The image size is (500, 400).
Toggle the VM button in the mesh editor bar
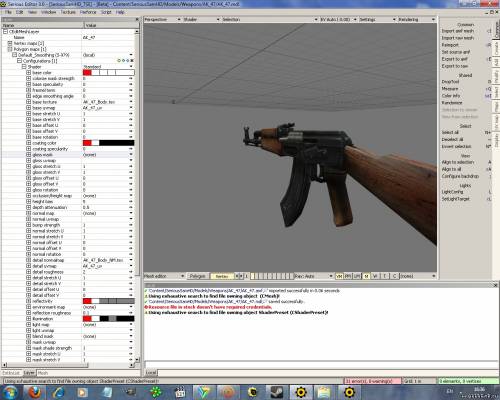[x=339, y=276]
